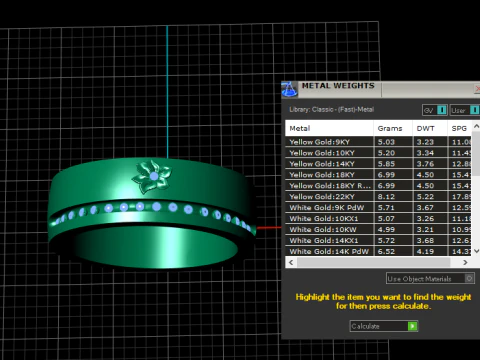
Task: Click the Calculate button
Action: pyautogui.click(x=384, y=326)
